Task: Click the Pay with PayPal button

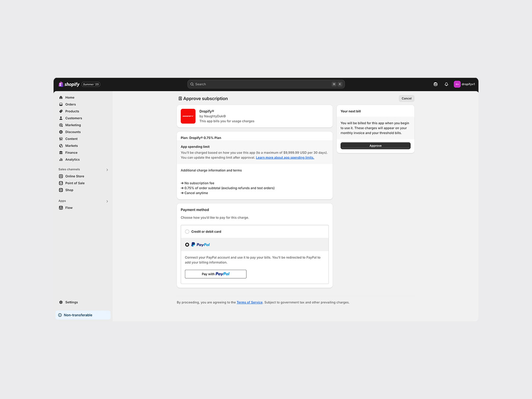Action: coord(215,274)
